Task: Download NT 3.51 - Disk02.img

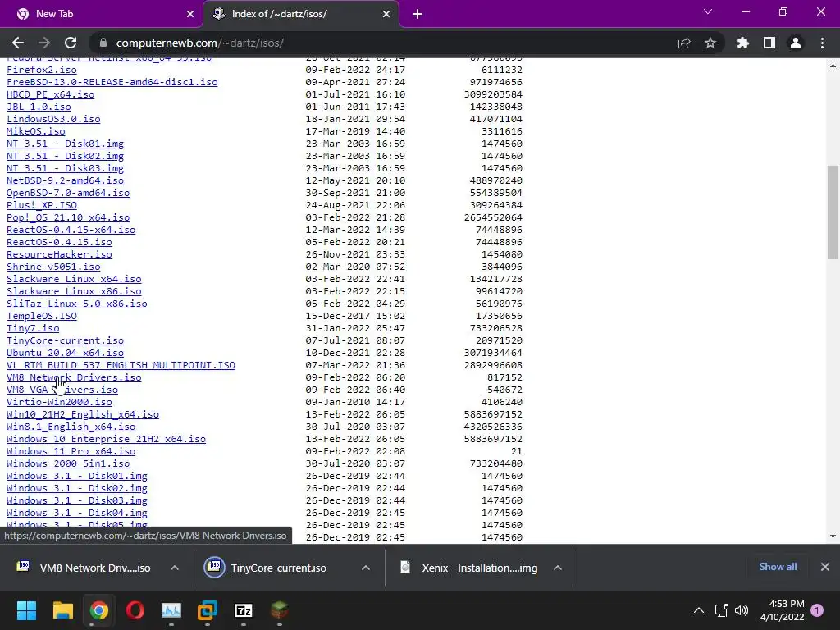Action: click(66, 156)
